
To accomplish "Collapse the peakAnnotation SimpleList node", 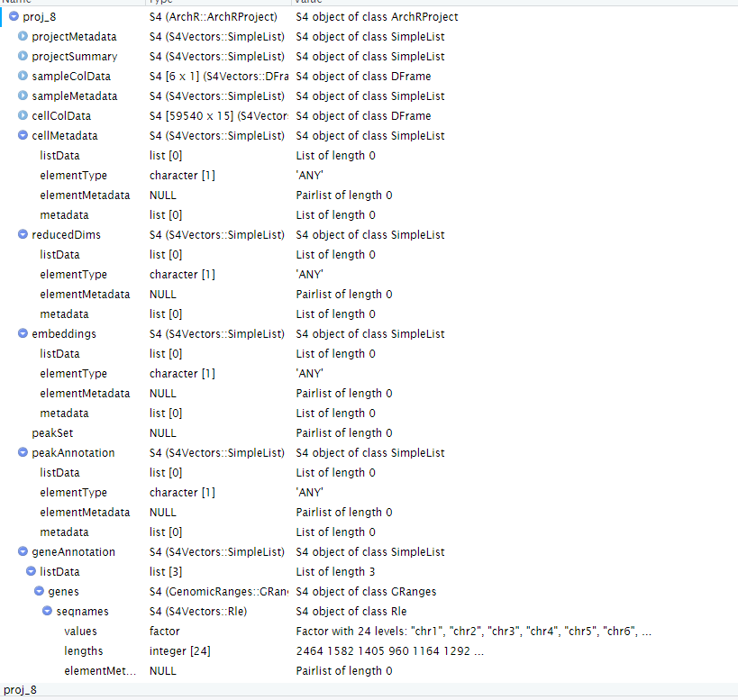I will (x=23, y=452).
